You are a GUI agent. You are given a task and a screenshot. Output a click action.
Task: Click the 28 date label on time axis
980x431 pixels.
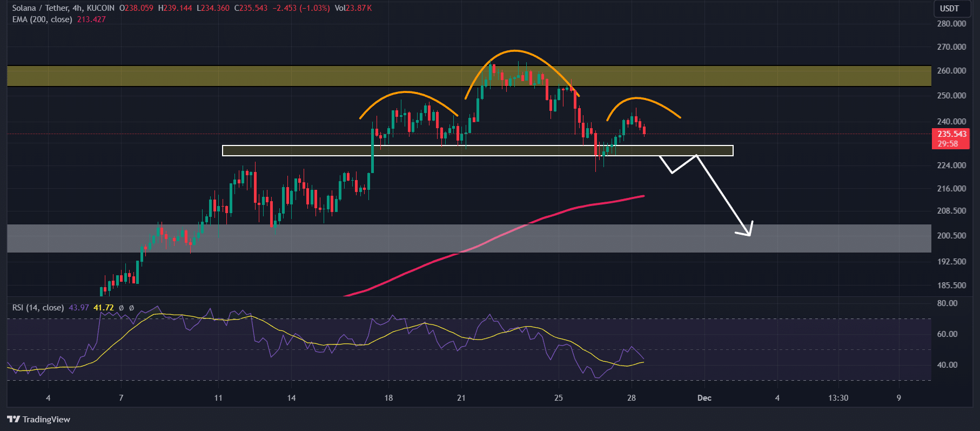pos(632,398)
